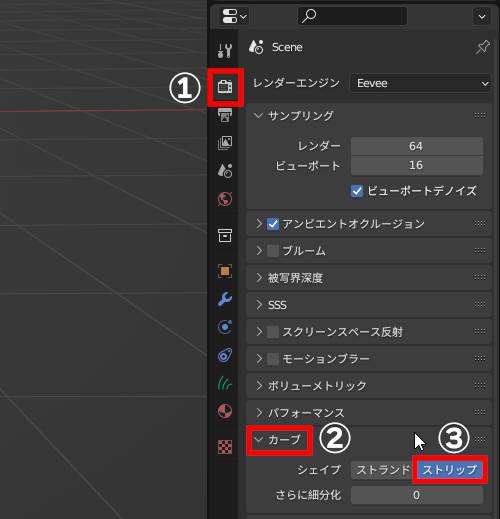Screen dimensions: 500x519
Task: Click the シェイプ label
Action: click(x=319, y=470)
